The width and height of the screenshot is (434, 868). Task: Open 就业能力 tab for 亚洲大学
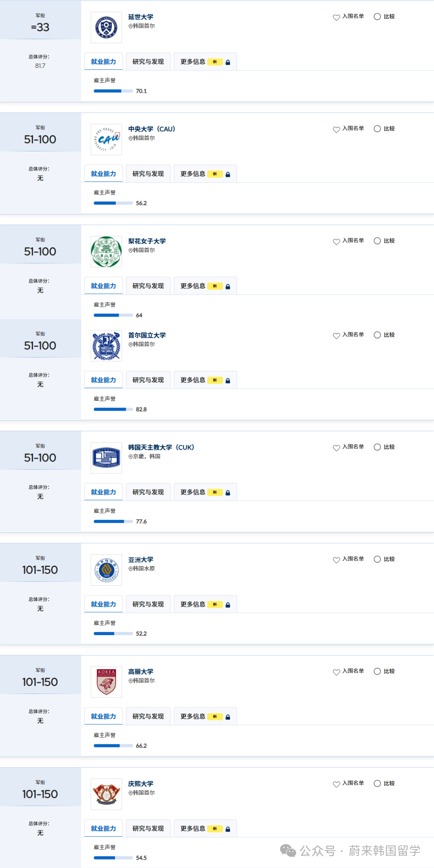103,604
